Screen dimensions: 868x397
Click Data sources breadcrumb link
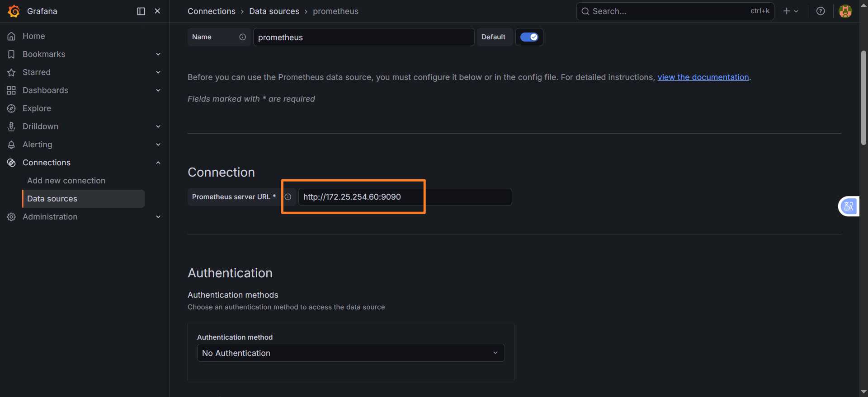(x=274, y=11)
